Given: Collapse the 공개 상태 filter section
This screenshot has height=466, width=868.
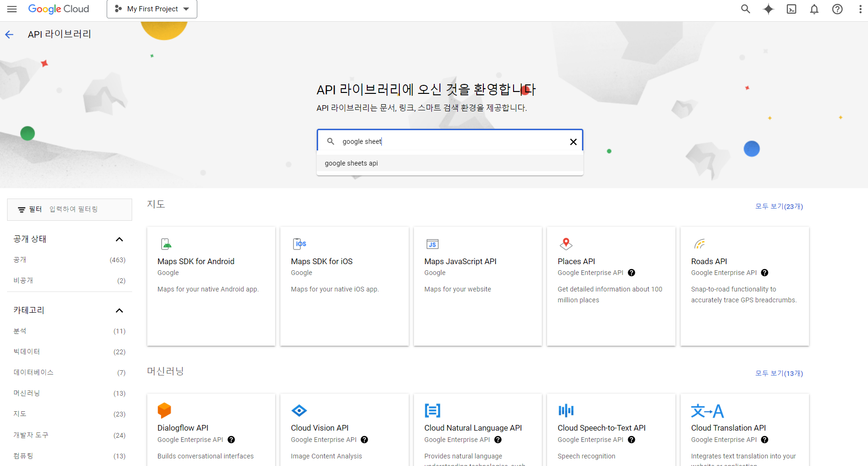Looking at the screenshot, I should click(x=119, y=239).
